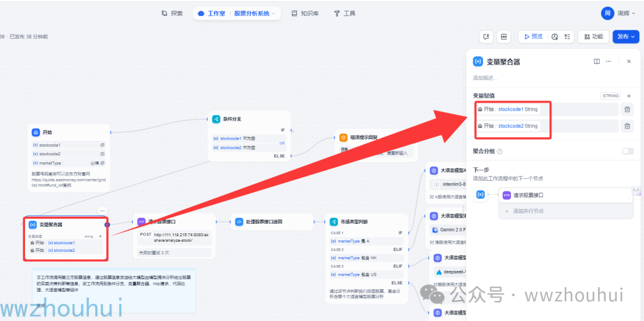Click the 预览 preview button

coord(534,36)
